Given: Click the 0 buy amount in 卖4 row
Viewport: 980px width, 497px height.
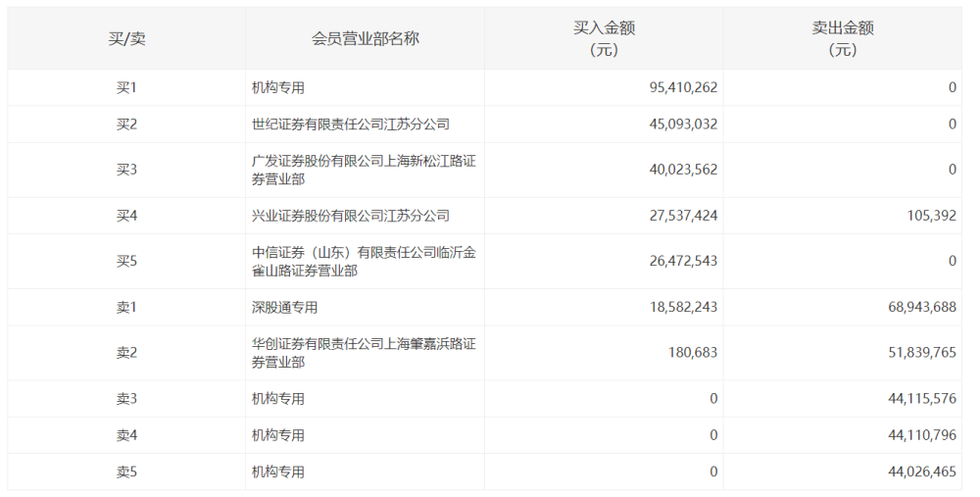Looking at the screenshot, I should [713, 435].
